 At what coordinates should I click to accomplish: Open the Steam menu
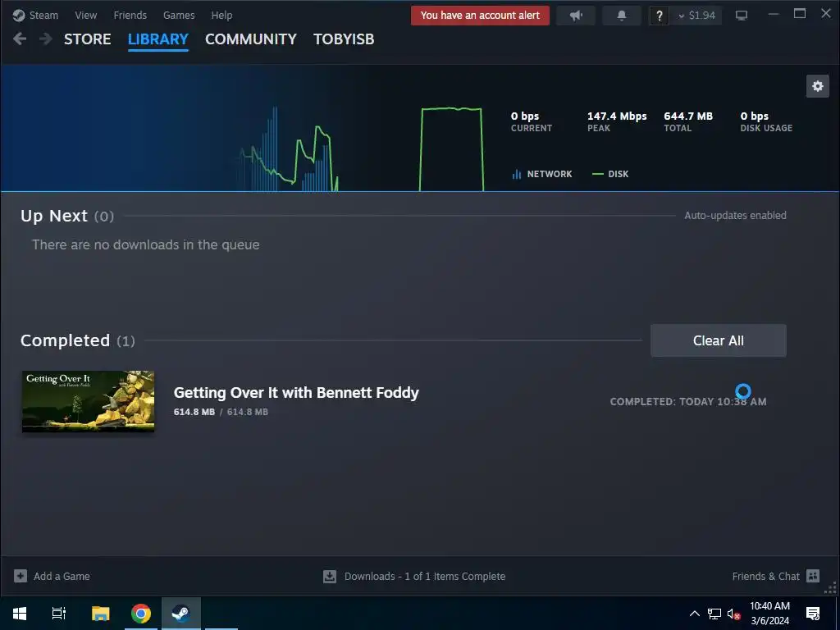43,15
